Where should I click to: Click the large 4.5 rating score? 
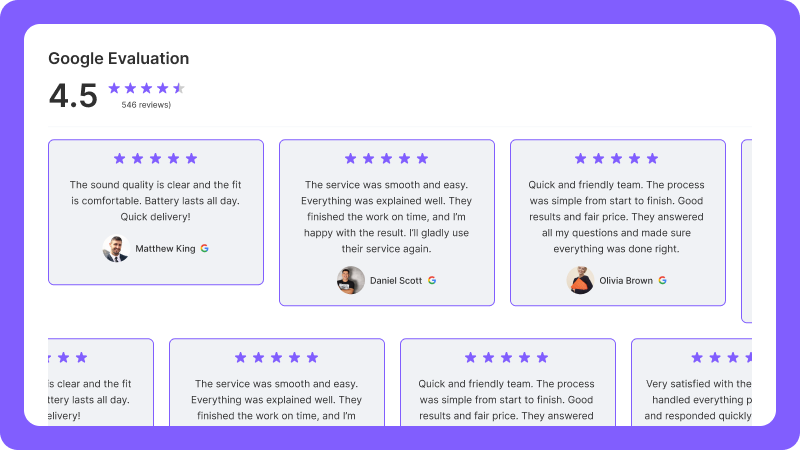pos(73,96)
